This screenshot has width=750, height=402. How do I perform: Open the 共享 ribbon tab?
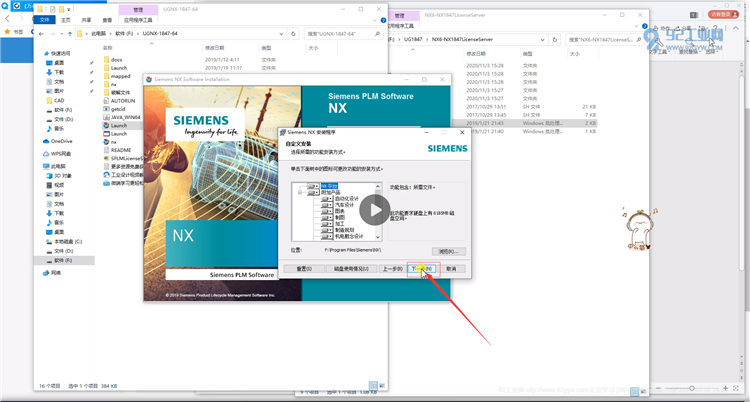(87, 20)
